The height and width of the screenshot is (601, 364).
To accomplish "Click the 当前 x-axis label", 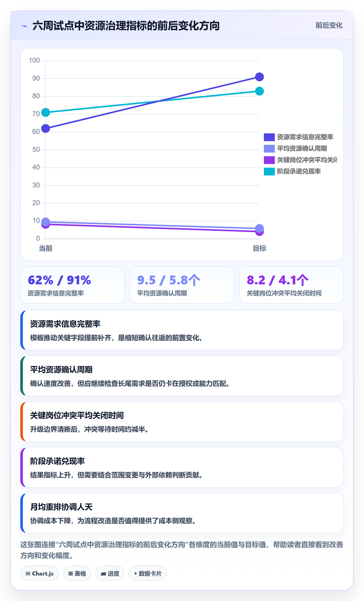I will pos(45,249).
